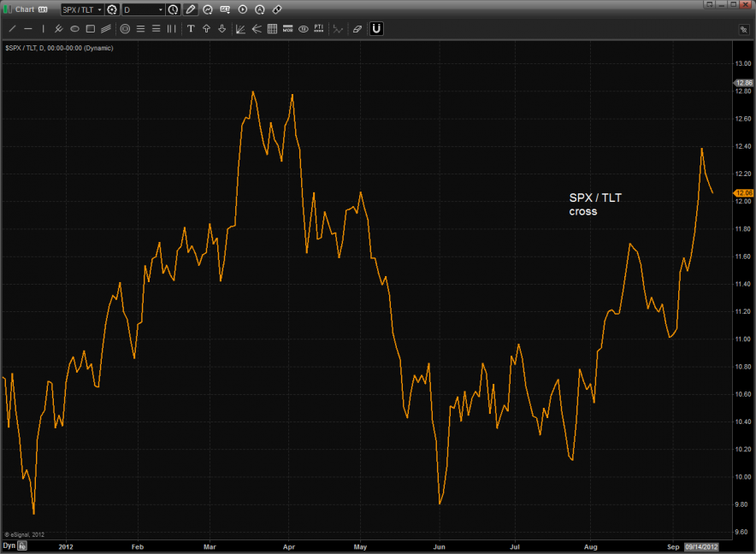
Task: Open the symbol settings gear menu
Action: tap(112, 9)
